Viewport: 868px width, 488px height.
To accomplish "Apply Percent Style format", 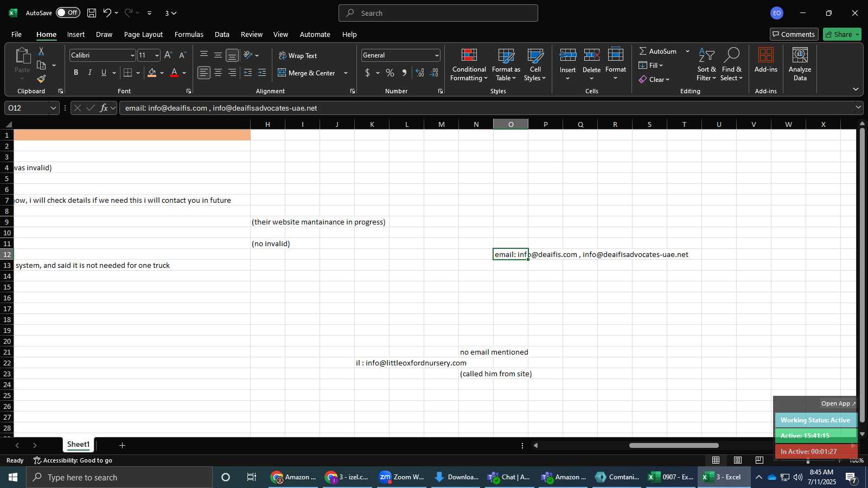I will (x=390, y=73).
